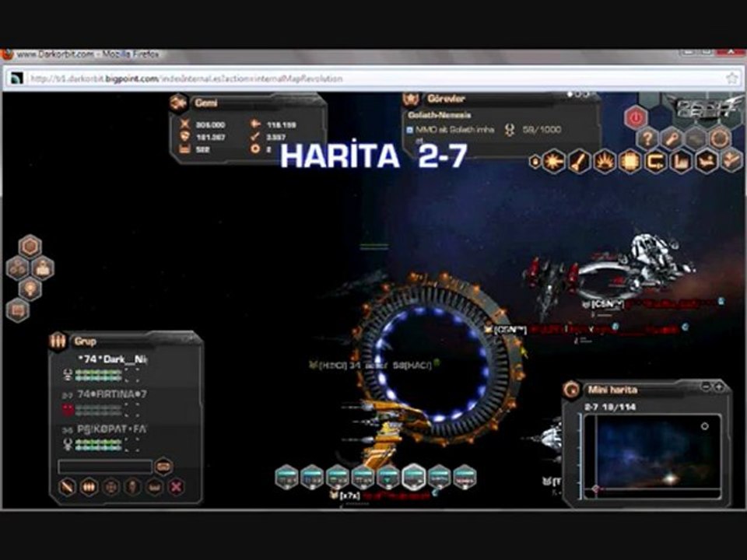Screen dimensions: 747x560
Task: Click the Mini harita panel header icon
Action: (570, 390)
